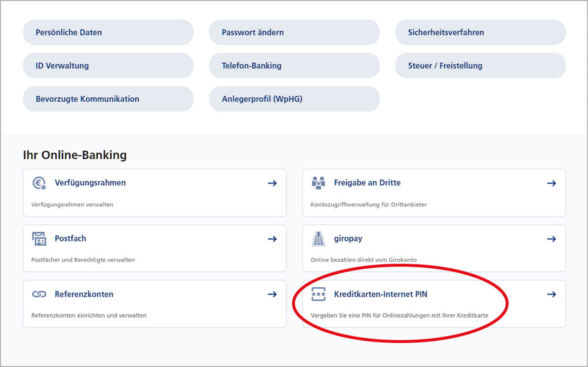Click arrow next to Verfügungsrahmen
The height and width of the screenshot is (367, 588).
tap(272, 183)
